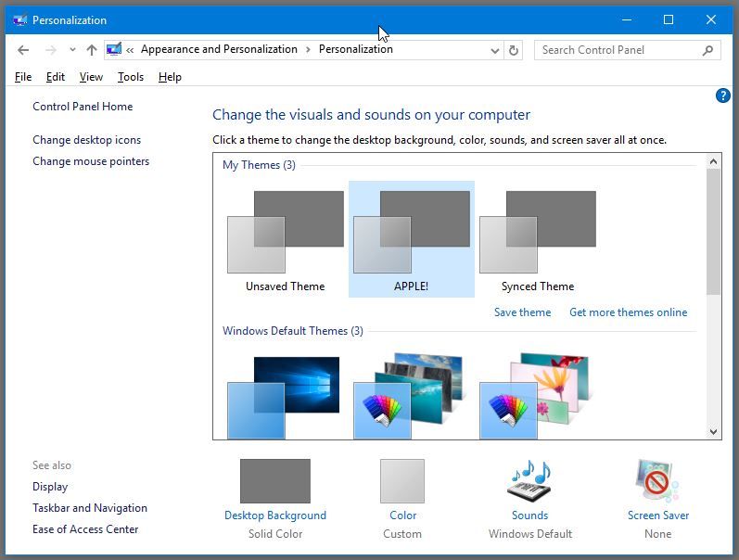Open Get more themes online link
The width and height of the screenshot is (739, 560).
[628, 312]
